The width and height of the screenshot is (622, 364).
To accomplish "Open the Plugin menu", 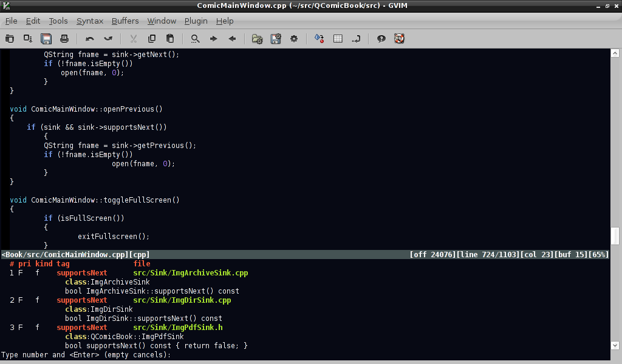I will (x=196, y=21).
